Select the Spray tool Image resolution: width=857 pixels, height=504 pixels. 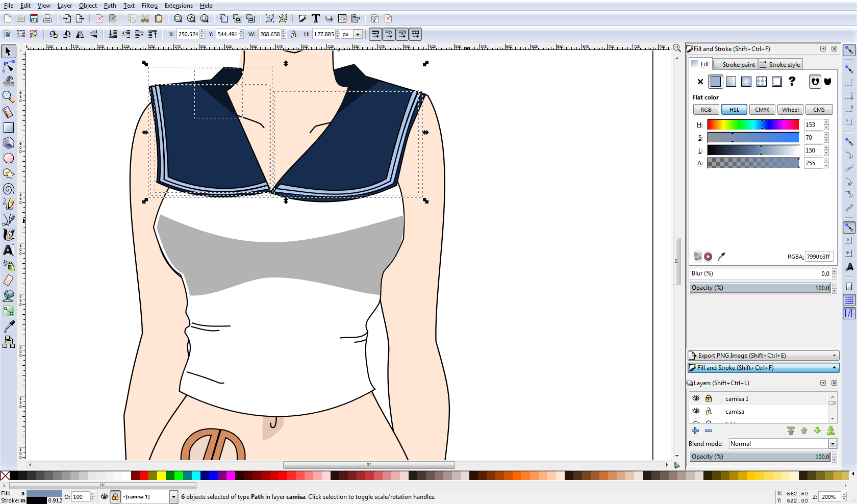tap(8, 265)
